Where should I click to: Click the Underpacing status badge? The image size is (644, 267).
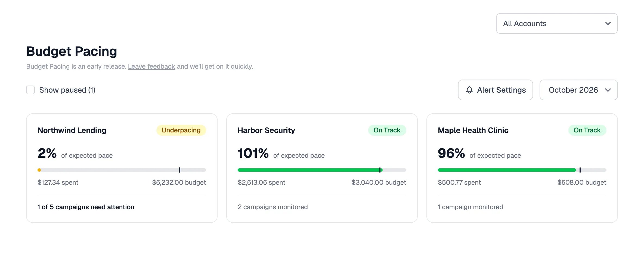tap(181, 130)
